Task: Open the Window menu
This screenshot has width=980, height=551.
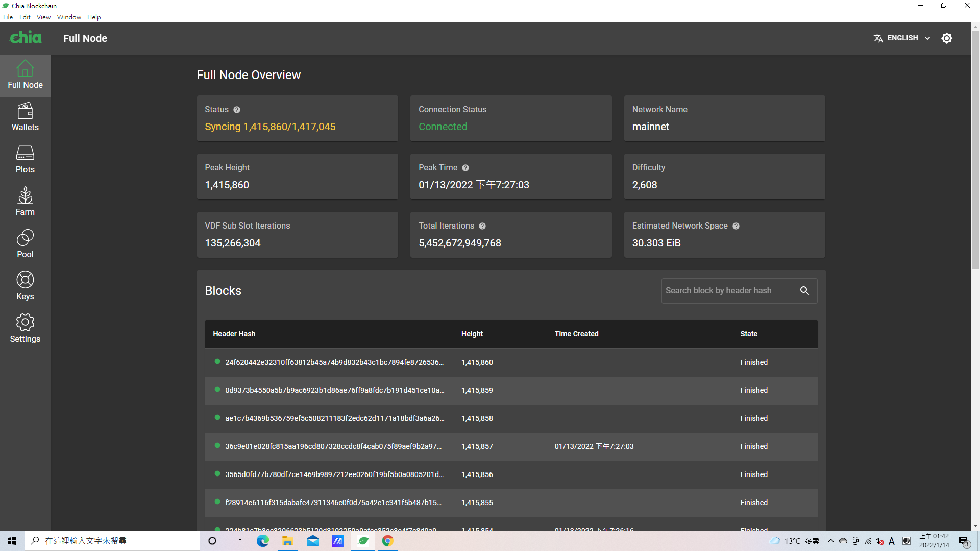Action: (69, 17)
